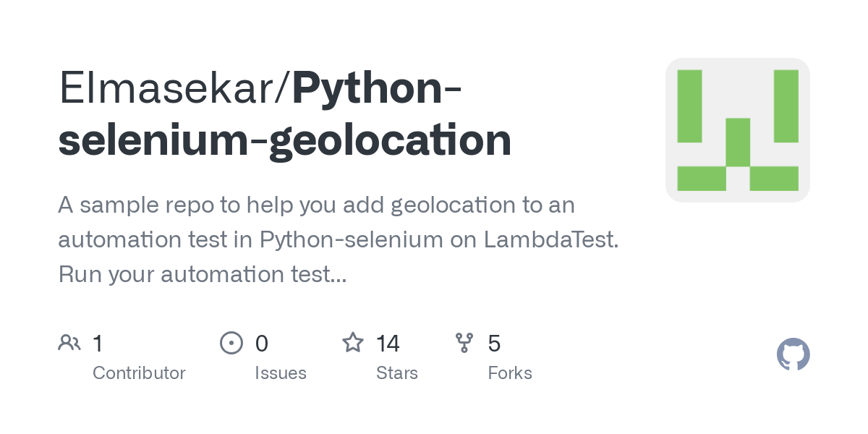
Task: Select the Issues label
Action: pos(281,373)
